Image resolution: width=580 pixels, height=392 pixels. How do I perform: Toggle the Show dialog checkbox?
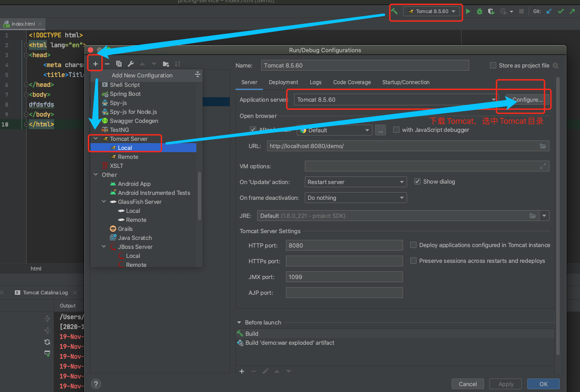tap(417, 181)
